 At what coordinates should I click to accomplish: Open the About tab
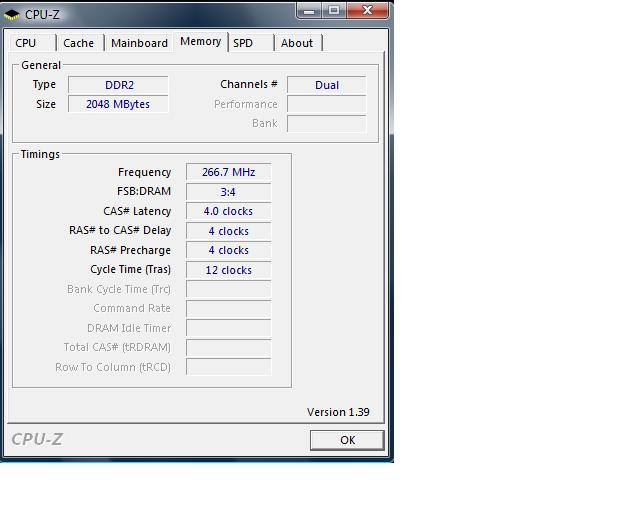point(297,43)
